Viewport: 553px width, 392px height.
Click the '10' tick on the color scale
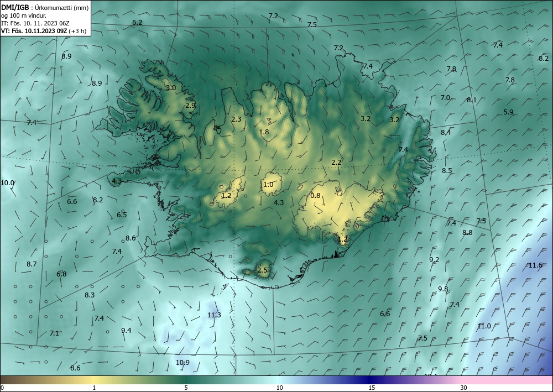point(279,388)
